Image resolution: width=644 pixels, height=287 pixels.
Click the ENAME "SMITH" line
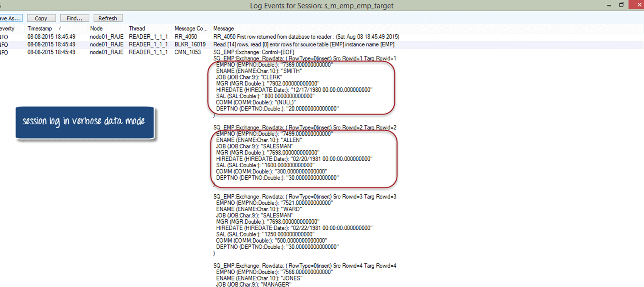[x=259, y=71]
